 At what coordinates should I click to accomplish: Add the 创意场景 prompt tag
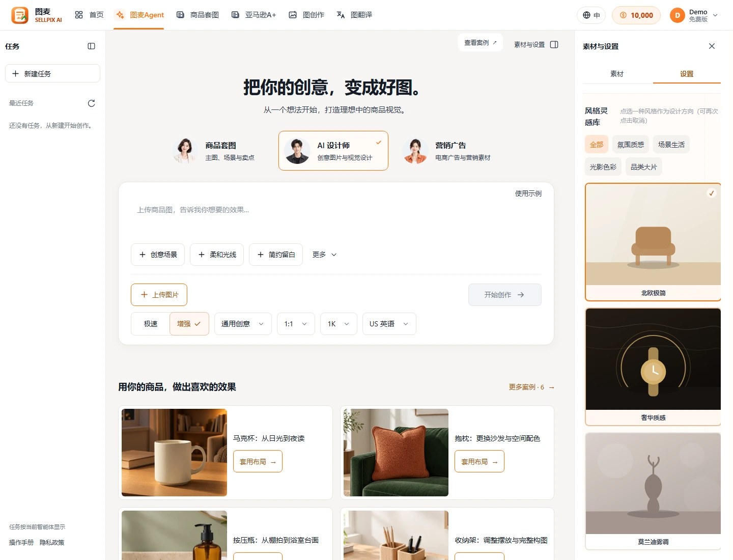159,255
